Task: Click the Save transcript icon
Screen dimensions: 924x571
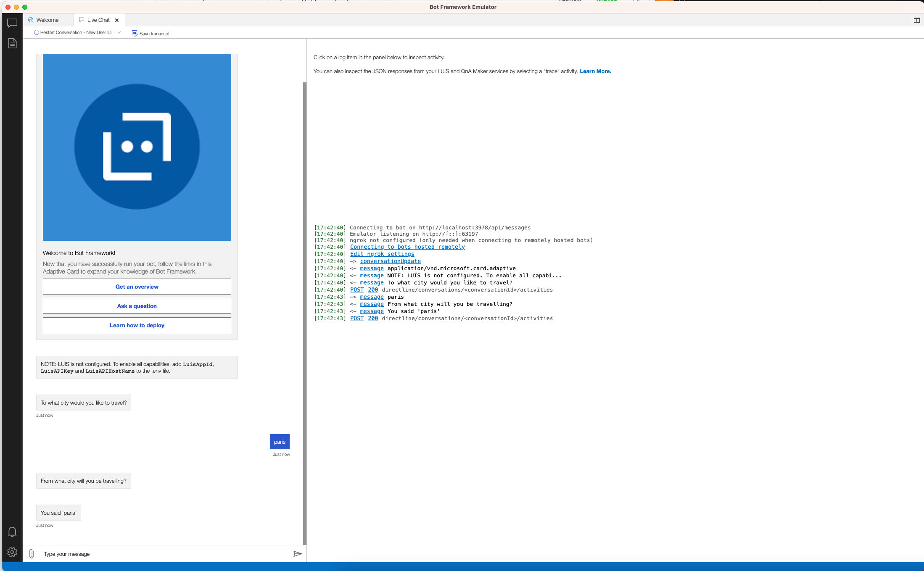Action: tap(135, 33)
